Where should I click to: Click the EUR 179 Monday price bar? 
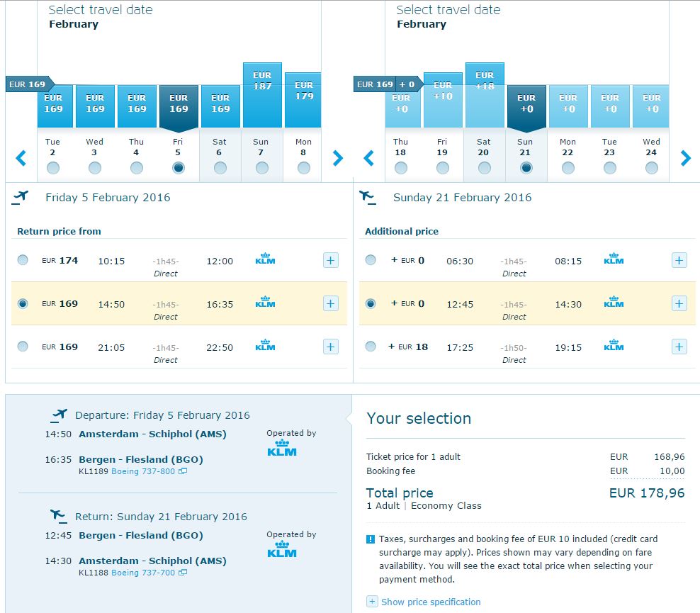click(x=303, y=100)
